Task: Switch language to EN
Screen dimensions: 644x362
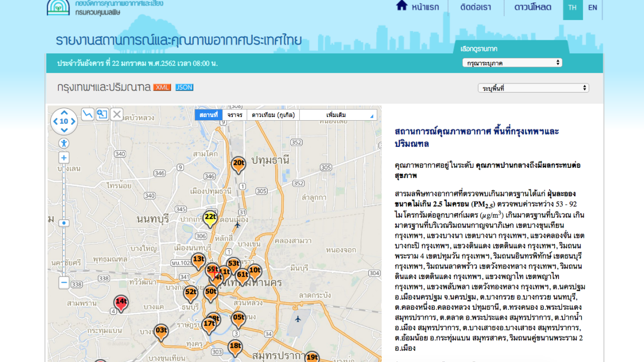Action: [x=593, y=8]
